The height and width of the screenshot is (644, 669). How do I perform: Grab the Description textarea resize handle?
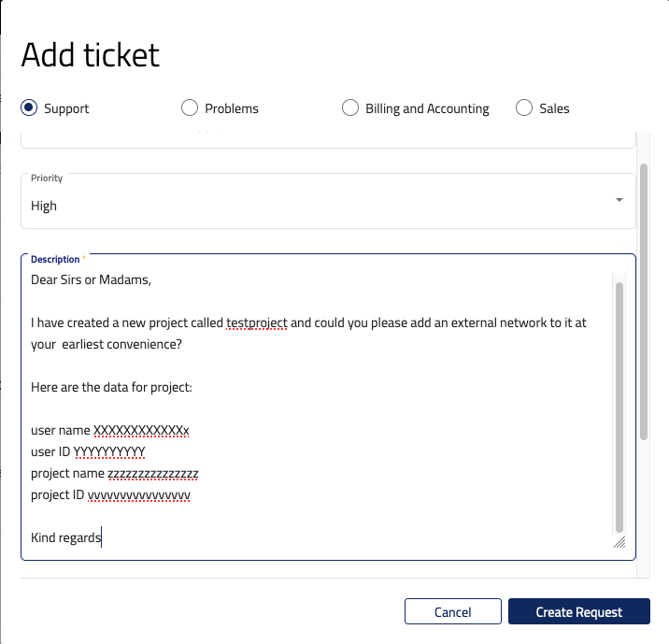pyautogui.click(x=619, y=542)
